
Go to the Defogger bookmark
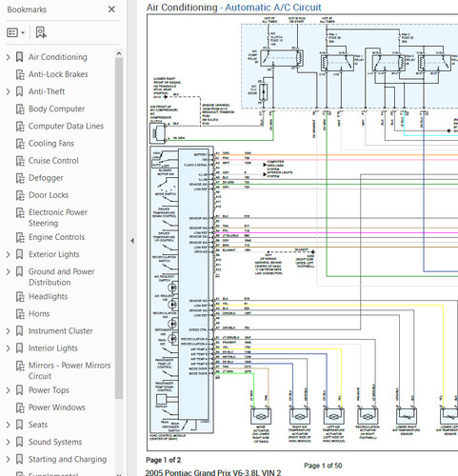(x=46, y=178)
